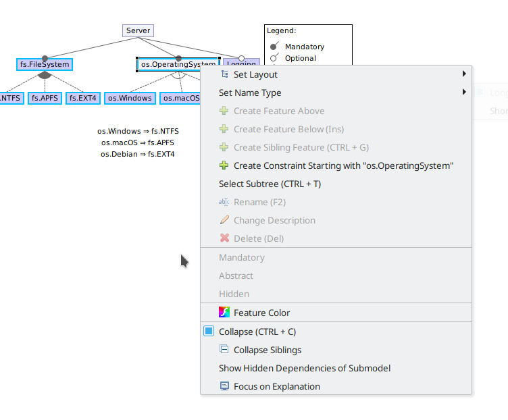The height and width of the screenshot is (420, 508).
Task: Open the Set Layout submenu
Action: click(x=336, y=74)
